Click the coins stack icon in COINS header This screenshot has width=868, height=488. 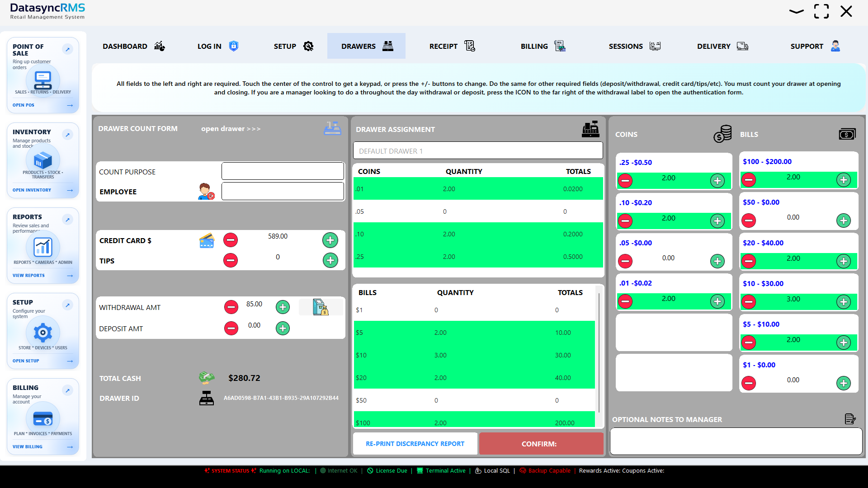pos(722,134)
